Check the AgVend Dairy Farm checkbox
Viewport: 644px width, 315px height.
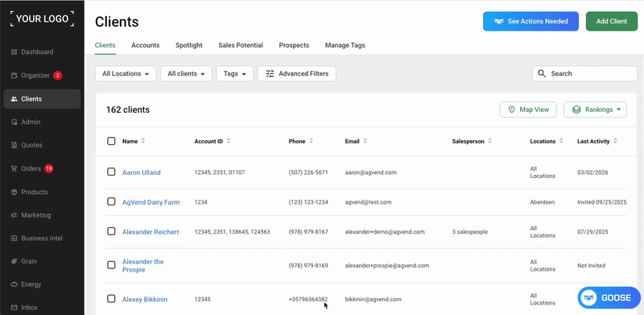[x=111, y=201]
